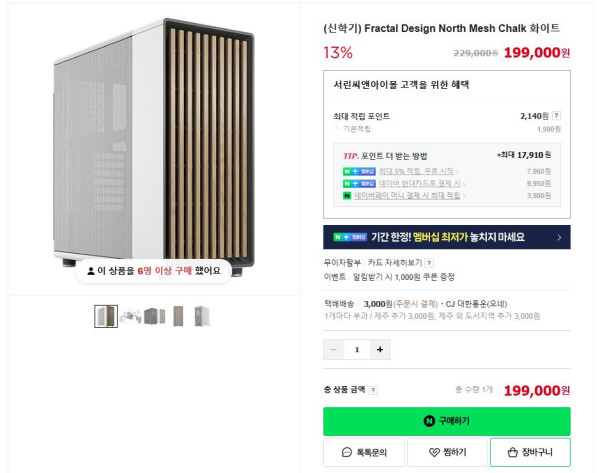Click the green 구매하기 purchase button
600x473 pixels.
(447, 421)
